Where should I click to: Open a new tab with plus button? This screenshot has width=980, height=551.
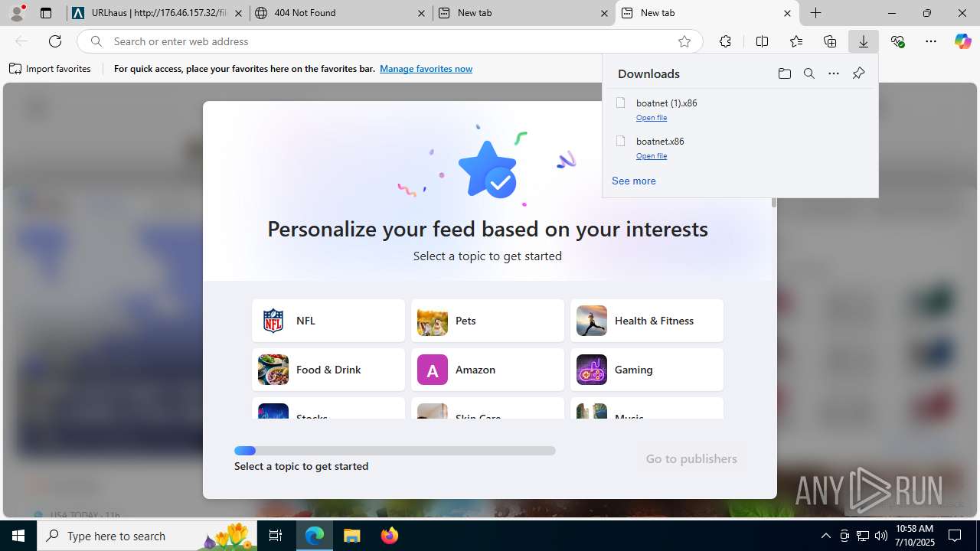[816, 13]
